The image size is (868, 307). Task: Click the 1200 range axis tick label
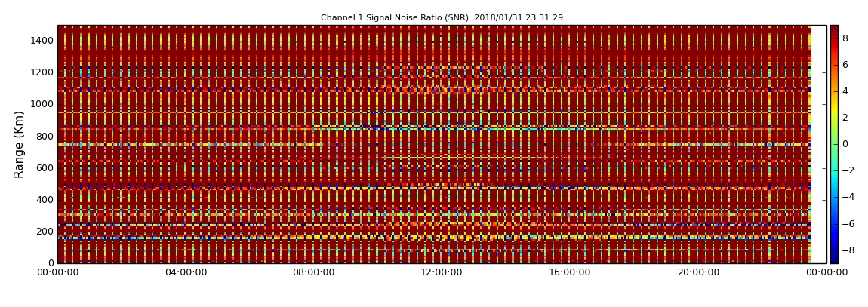(41, 72)
